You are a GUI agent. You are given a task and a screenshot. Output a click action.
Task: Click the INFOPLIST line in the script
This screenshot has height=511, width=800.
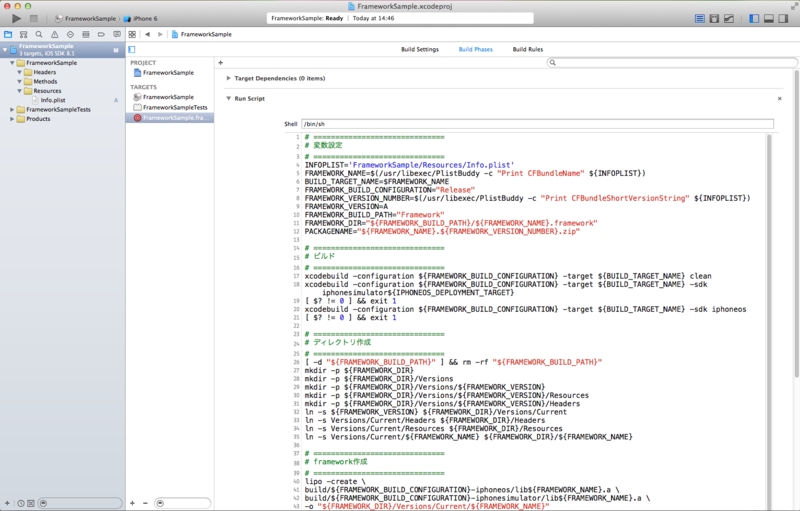pyautogui.click(x=409, y=165)
